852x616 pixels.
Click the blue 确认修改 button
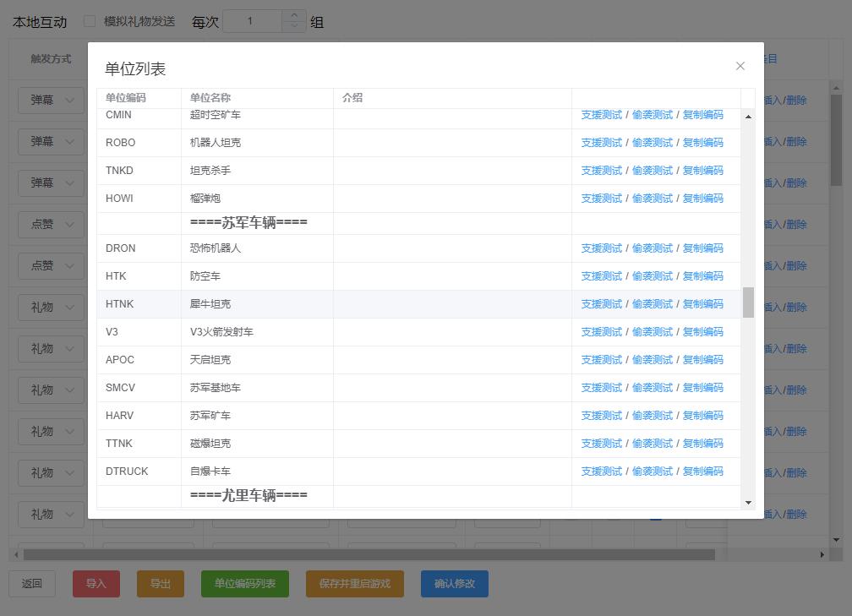(x=454, y=584)
